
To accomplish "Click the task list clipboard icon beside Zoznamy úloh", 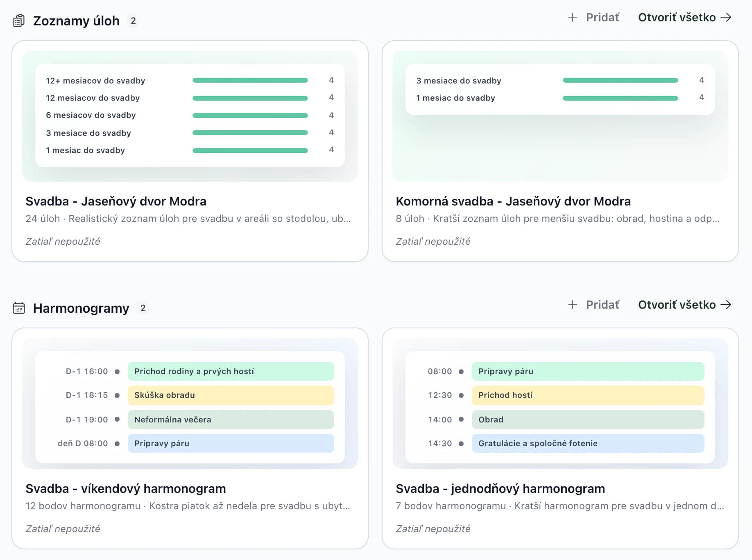I will pos(19,20).
